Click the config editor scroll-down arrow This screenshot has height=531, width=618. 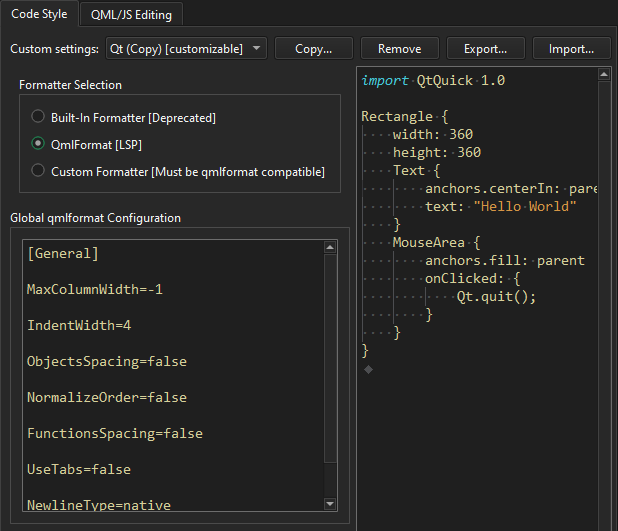click(331, 503)
